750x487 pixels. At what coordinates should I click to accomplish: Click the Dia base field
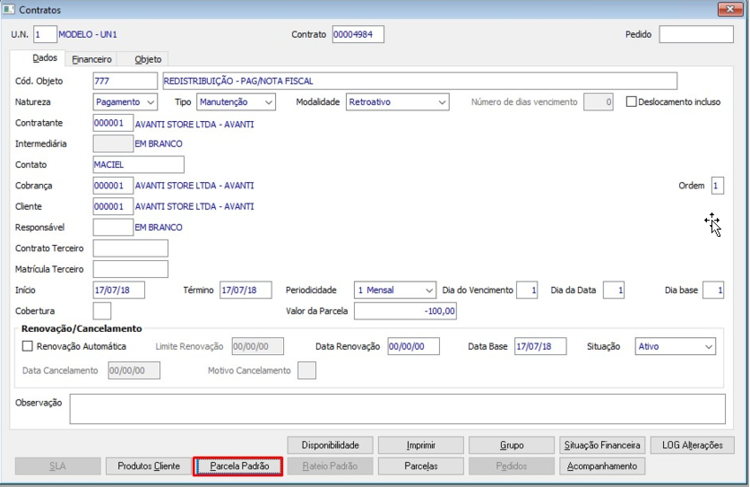pyautogui.click(x=713, y=290)
